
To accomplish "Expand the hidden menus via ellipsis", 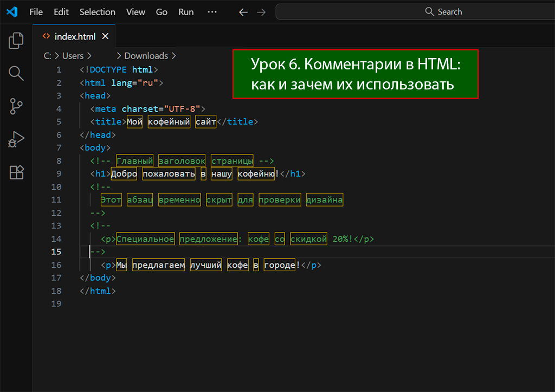I will pyautogui.click(x=212, y=12).
